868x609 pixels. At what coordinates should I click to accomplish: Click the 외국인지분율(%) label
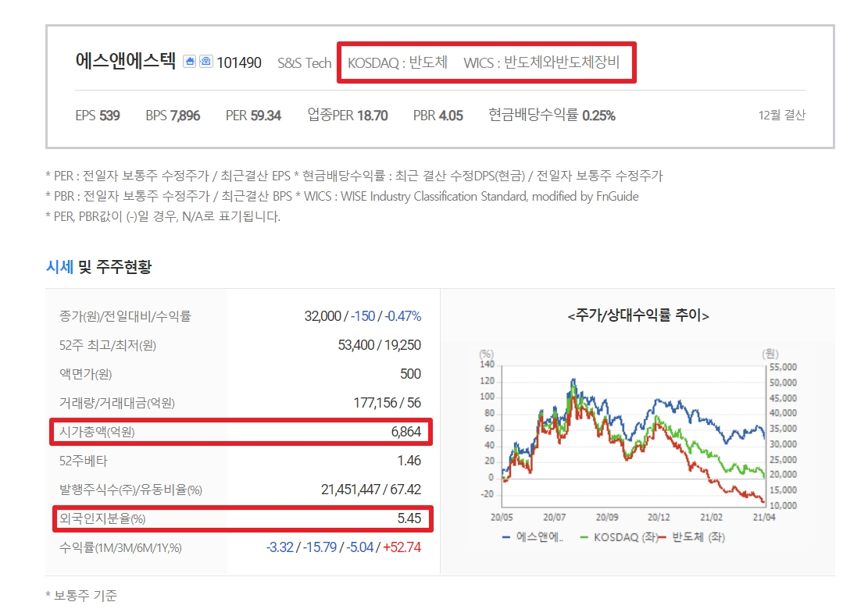point(102,519)
